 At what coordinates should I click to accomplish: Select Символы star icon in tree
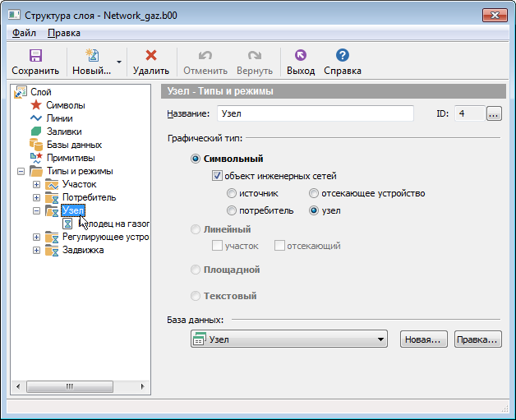point(35,105)
